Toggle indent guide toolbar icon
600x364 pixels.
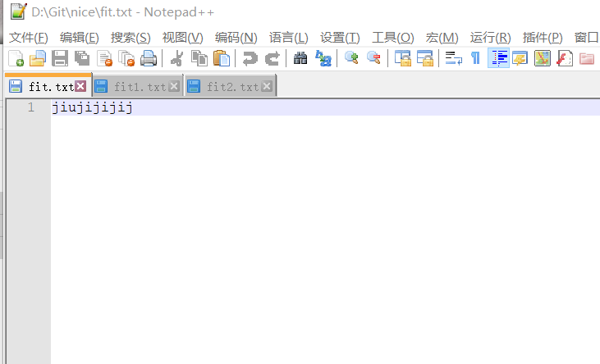[x=498, y=58]
